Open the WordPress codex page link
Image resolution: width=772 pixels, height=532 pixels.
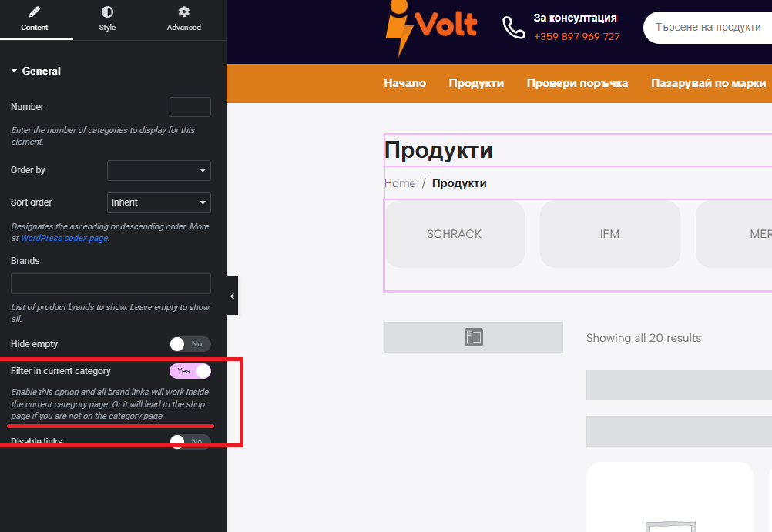[x=65, y=238]
